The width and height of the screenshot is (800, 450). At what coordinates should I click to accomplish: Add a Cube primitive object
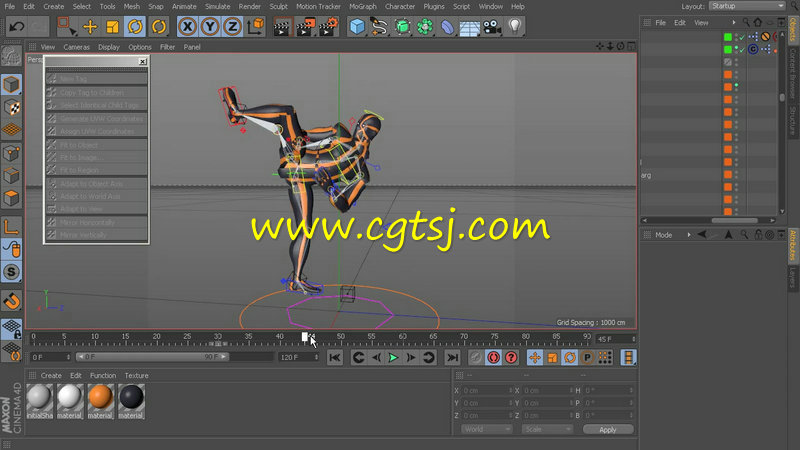357,27
